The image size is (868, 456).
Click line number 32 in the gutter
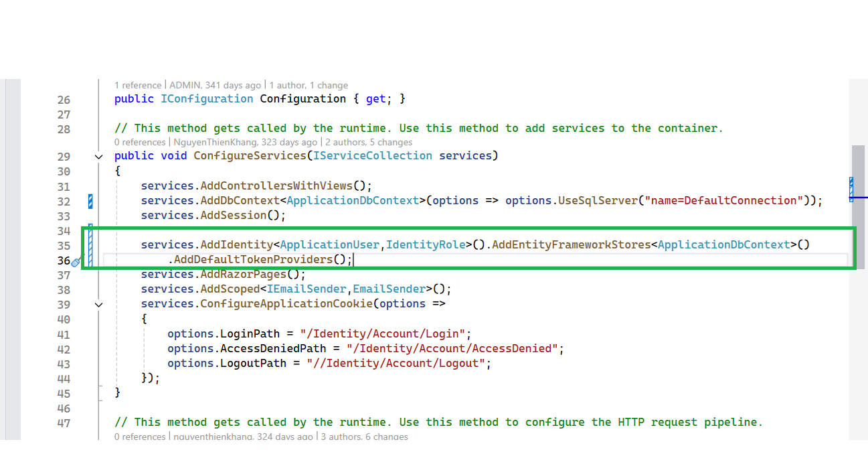tap(64, 202)
